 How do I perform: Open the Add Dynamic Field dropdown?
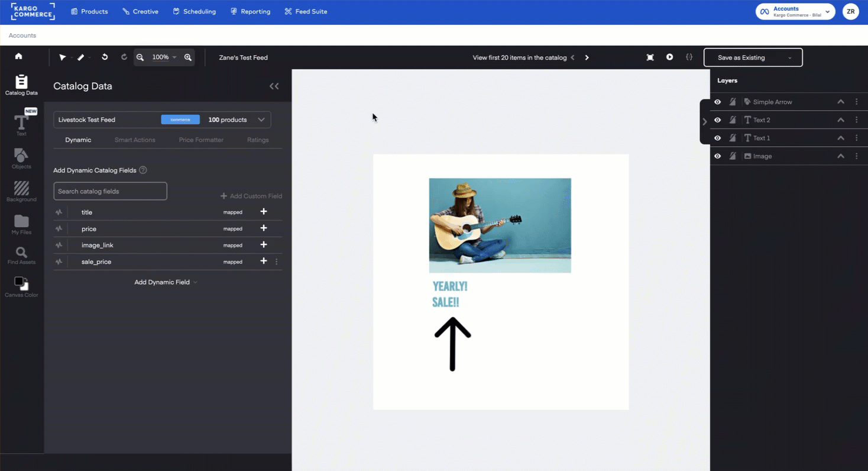coord(166,282)
